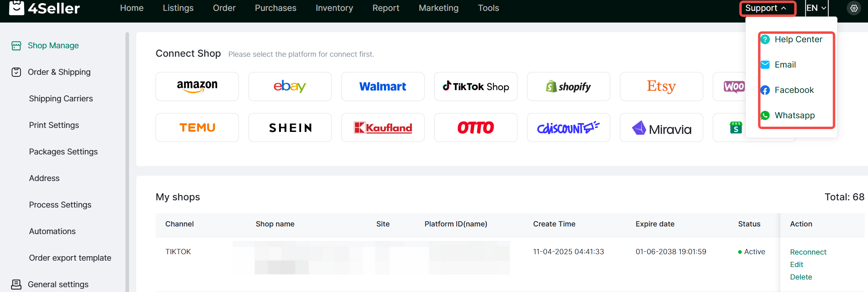This screenshot has height=292, width=868.
Task: Open the Inventory menu
Action: pyautogui.click(x=334, y=8)
